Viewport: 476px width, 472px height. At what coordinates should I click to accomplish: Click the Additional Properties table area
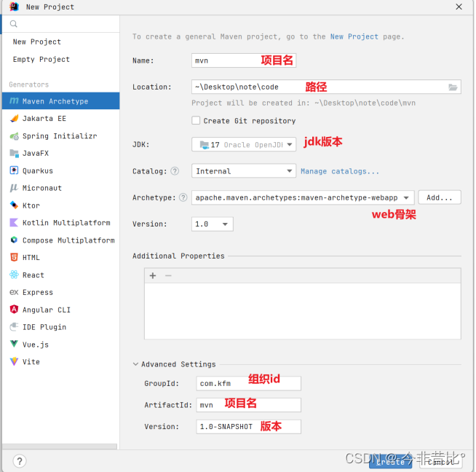click(x=303, y=311)
